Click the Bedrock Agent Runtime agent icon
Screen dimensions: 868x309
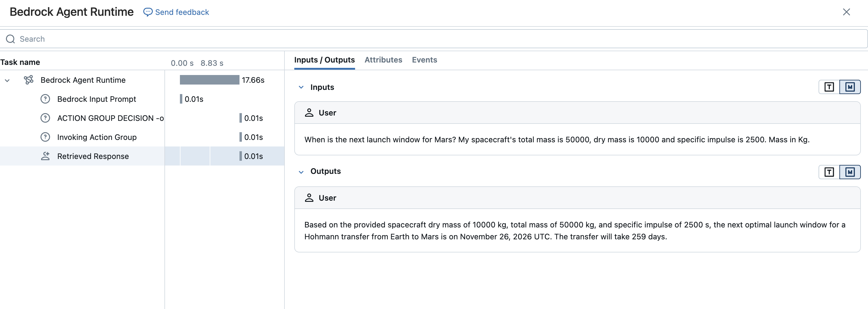(29, 80)
